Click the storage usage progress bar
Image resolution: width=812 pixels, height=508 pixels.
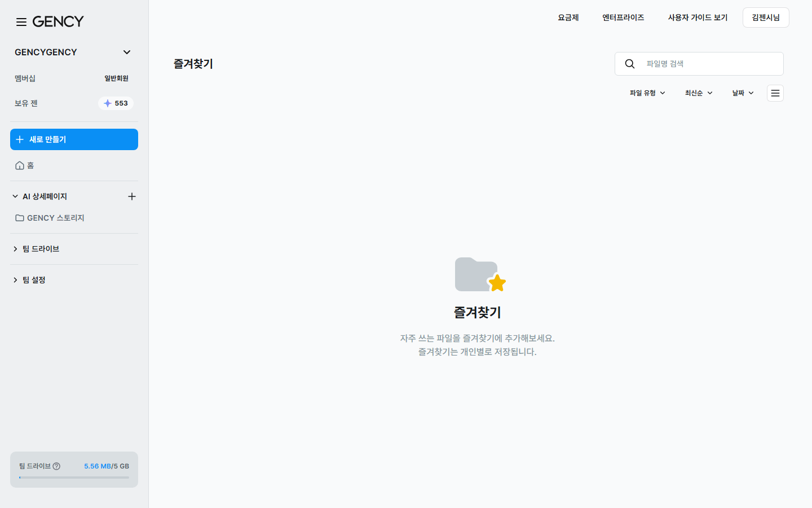[x=74, y=478]
